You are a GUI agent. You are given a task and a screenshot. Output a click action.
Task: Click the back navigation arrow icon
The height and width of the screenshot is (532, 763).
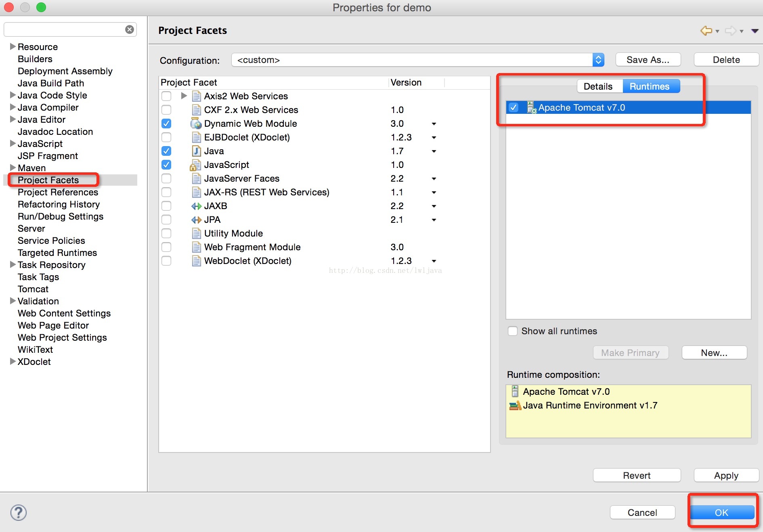point(706,31)
